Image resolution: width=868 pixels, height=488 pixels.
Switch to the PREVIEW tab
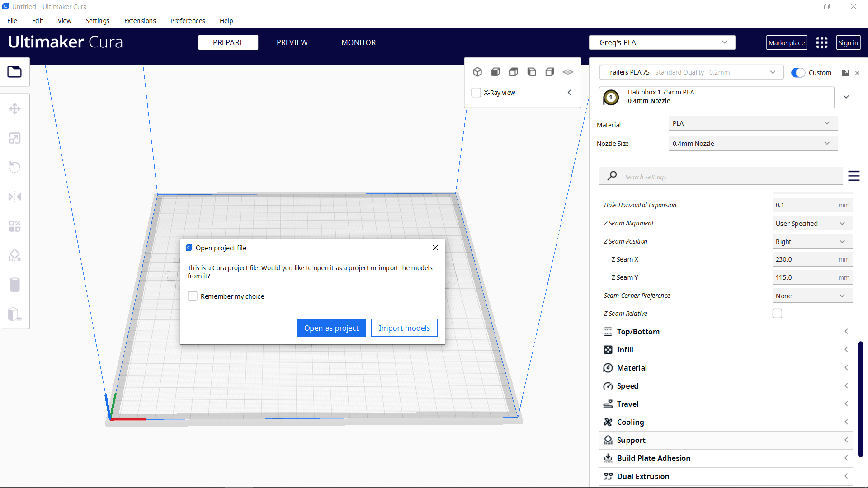point(292,42)
